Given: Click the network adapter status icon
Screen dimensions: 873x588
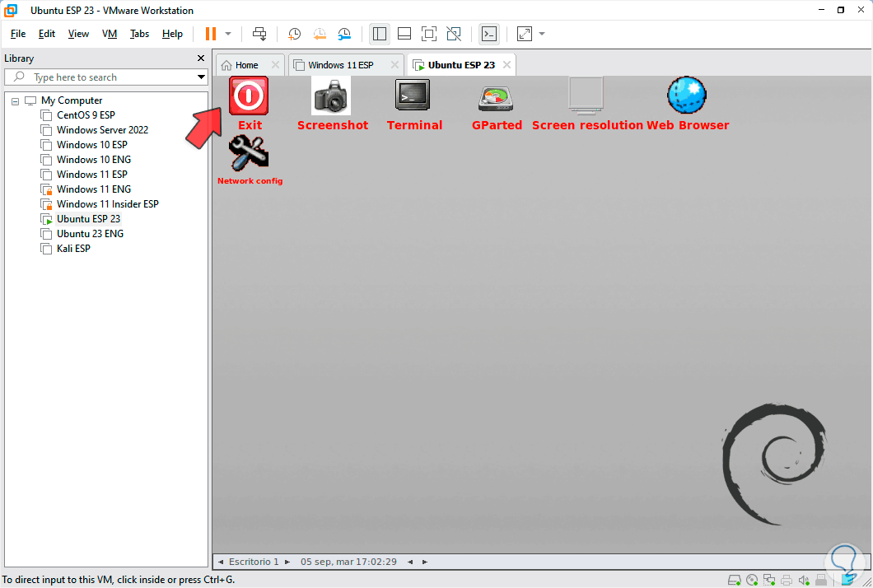Looking at the screenshot, I should 769,581.
